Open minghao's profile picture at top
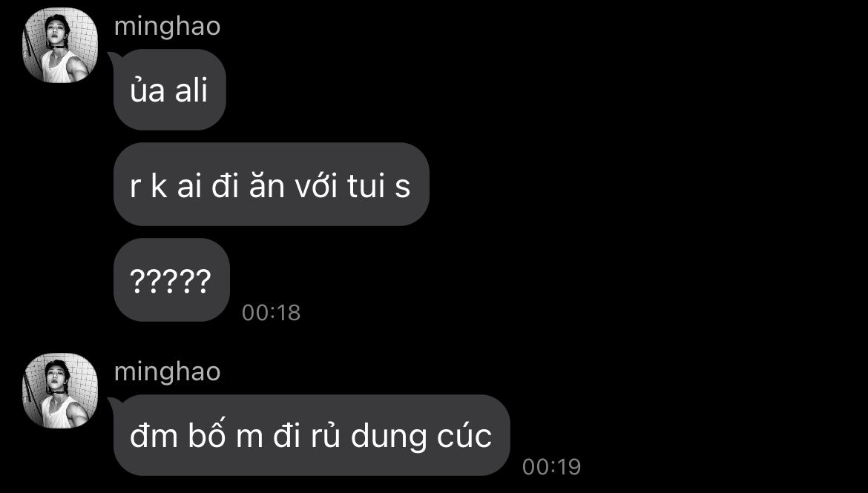Image resolution: width=868 pixels, height=493 pixels. coord(60,45)
